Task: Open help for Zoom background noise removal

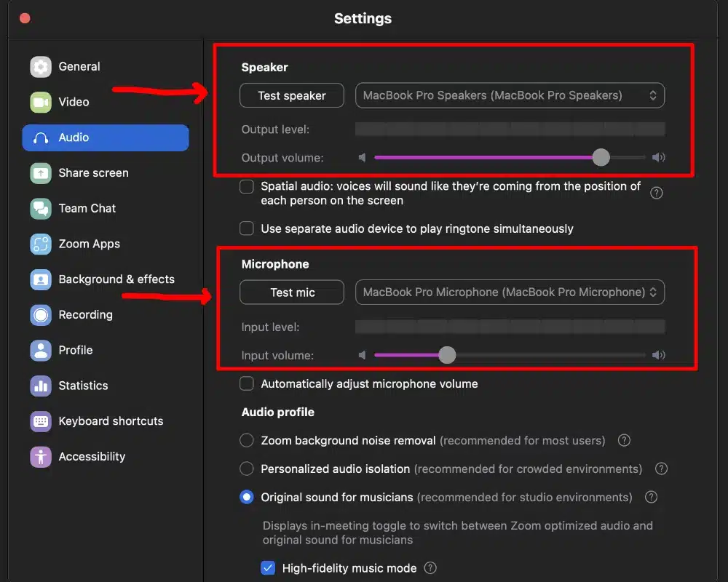Action: (x=624, y=440)
